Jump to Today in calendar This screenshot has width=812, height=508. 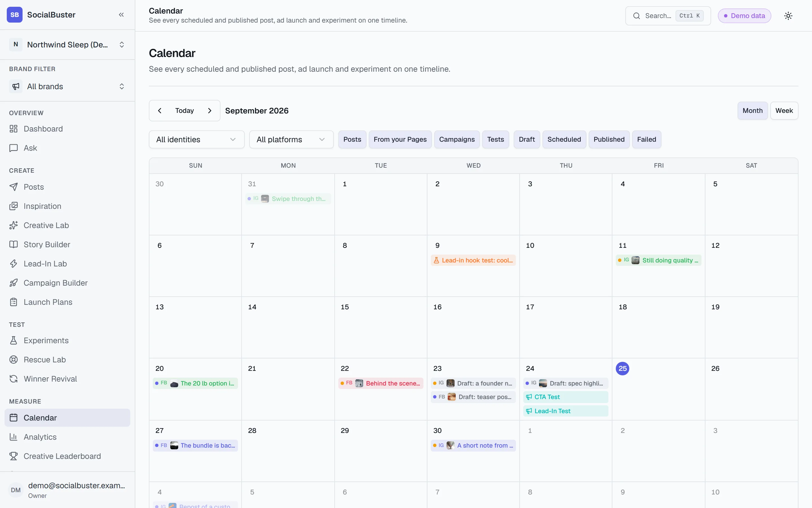[x=184, y=111]
